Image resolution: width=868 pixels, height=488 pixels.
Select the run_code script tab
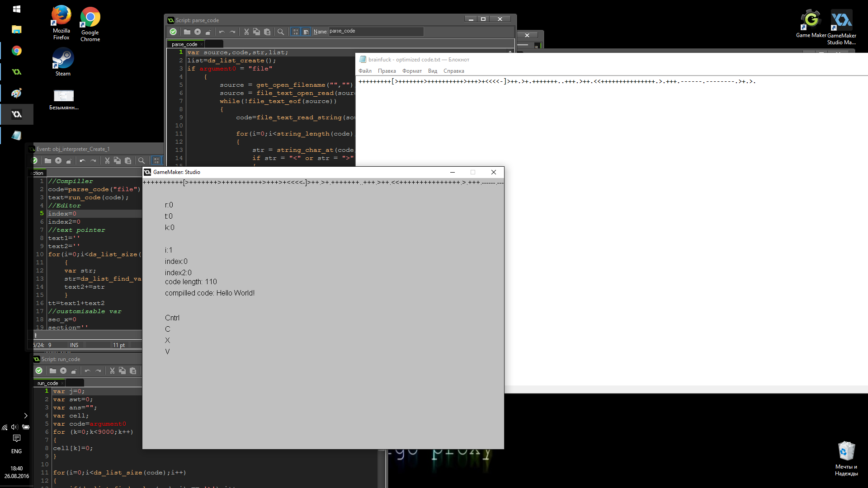[x=47, y=383]
